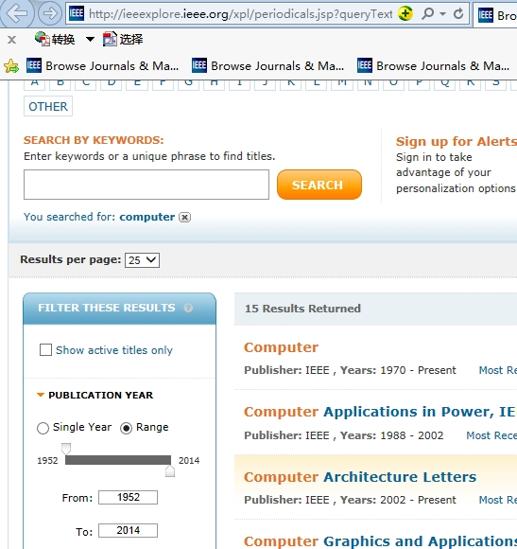Click the magnifier search icon in address bar

tap(428, 14)
